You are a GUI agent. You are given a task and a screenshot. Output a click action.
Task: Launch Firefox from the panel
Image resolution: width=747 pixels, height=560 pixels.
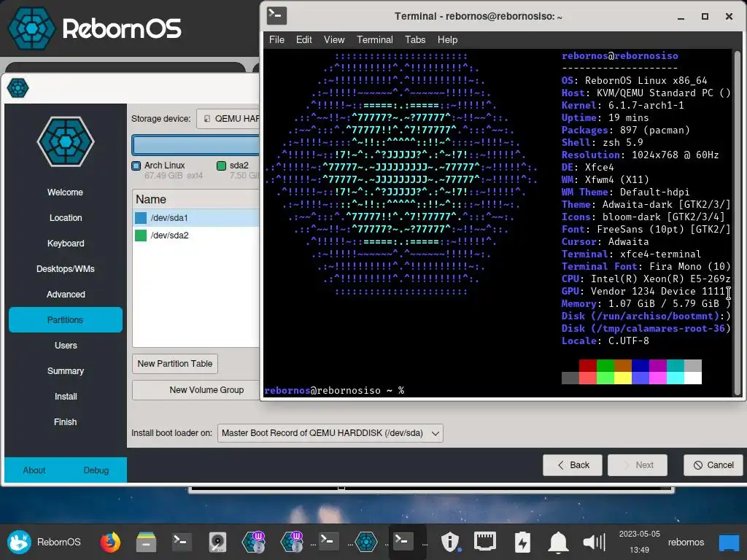tap(110, 542)
